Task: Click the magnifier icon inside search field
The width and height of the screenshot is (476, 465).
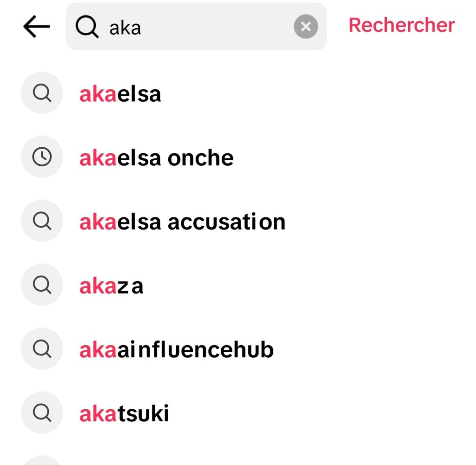Action: pos(87,27)
